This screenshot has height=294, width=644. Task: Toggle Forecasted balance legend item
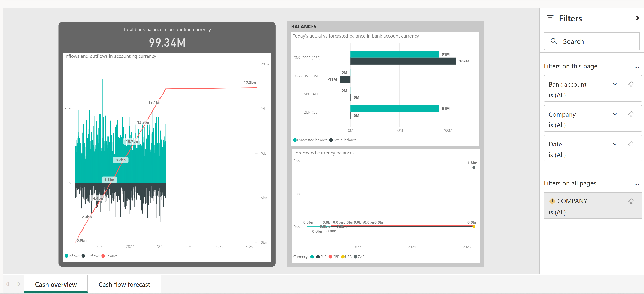310,140
